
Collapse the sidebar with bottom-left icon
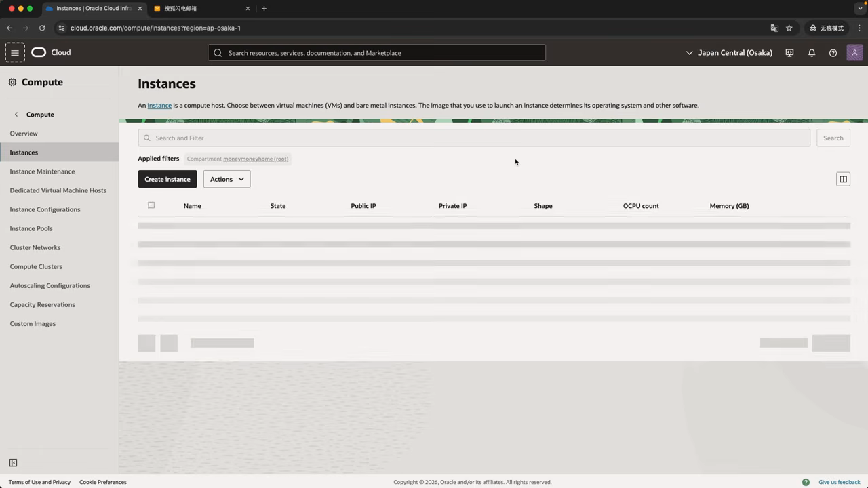pyautogui.click(x=13, y=463)
